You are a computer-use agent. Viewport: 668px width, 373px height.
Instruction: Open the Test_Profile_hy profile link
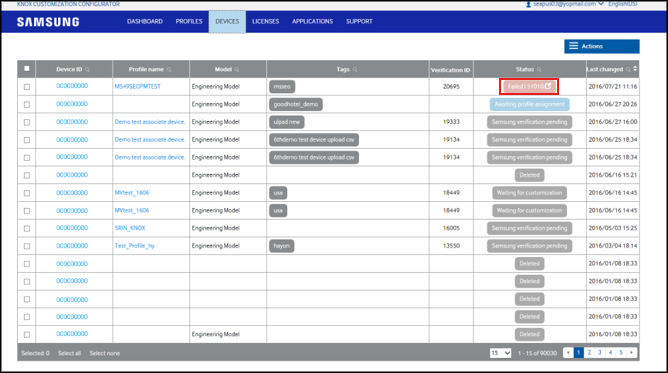click(135, 246)
